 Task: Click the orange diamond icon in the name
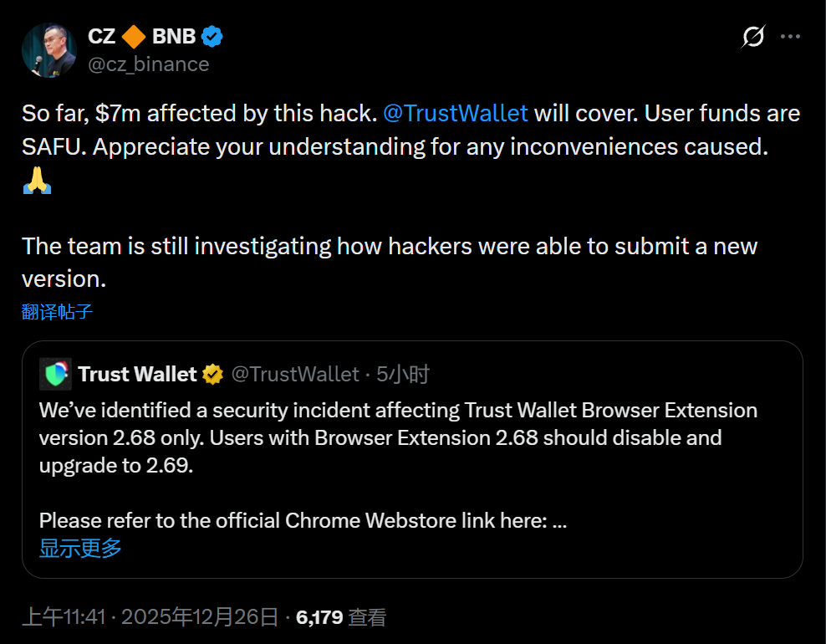(x=134, y=37)
